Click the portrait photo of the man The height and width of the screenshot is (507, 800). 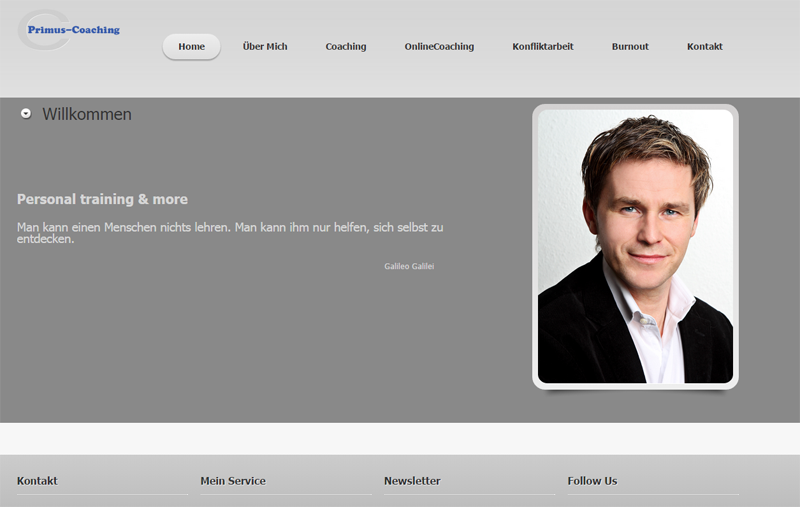point(635,246)
